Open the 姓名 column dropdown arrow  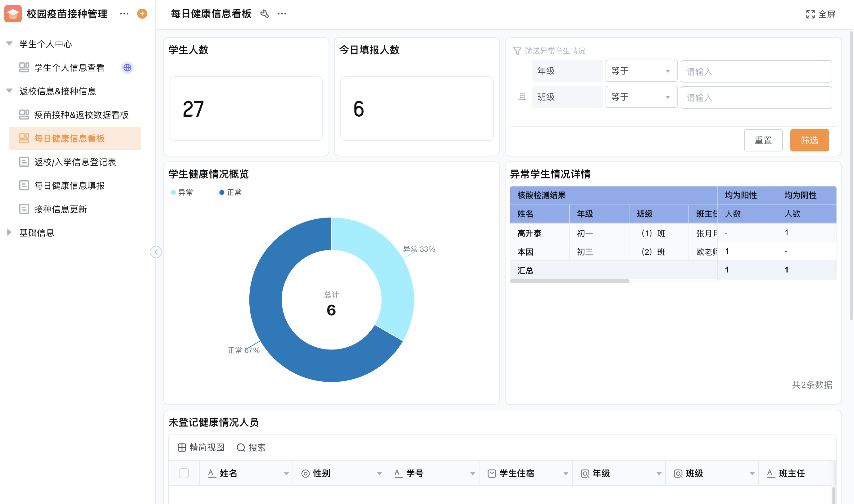pyautogui.click(x=286, y=474)
